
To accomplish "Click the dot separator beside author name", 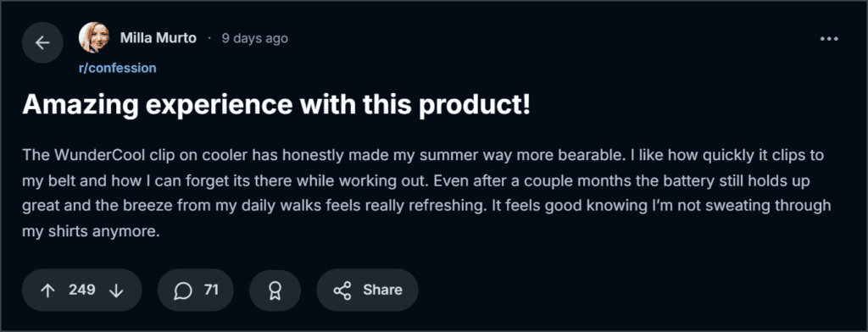I will [209, 38].
